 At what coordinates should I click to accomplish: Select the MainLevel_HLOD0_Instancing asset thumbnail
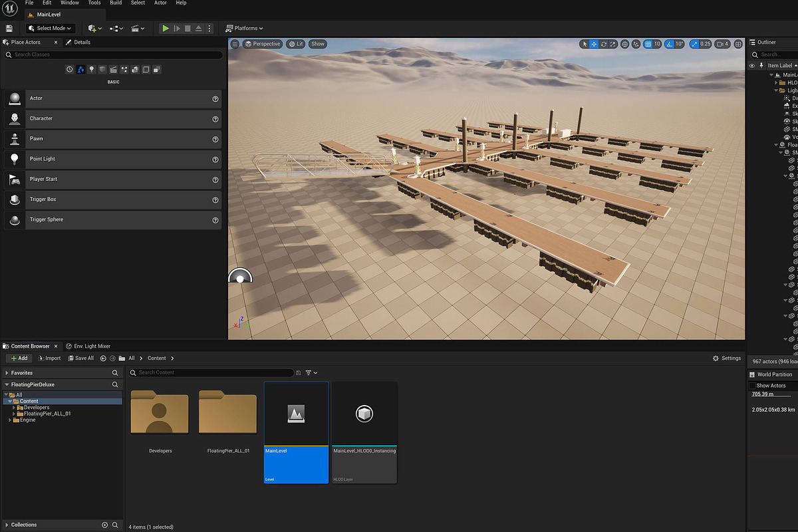(364, 432)
